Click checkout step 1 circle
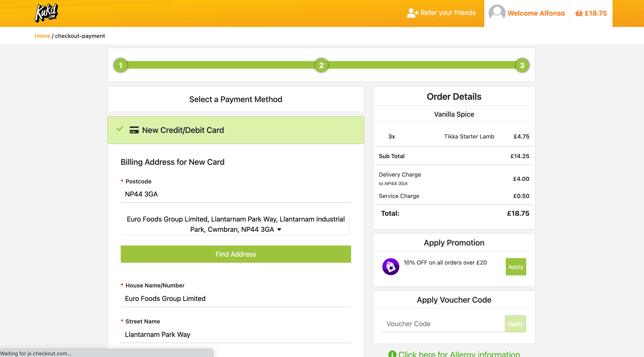 pyautogui.click(x=120, y=65)
